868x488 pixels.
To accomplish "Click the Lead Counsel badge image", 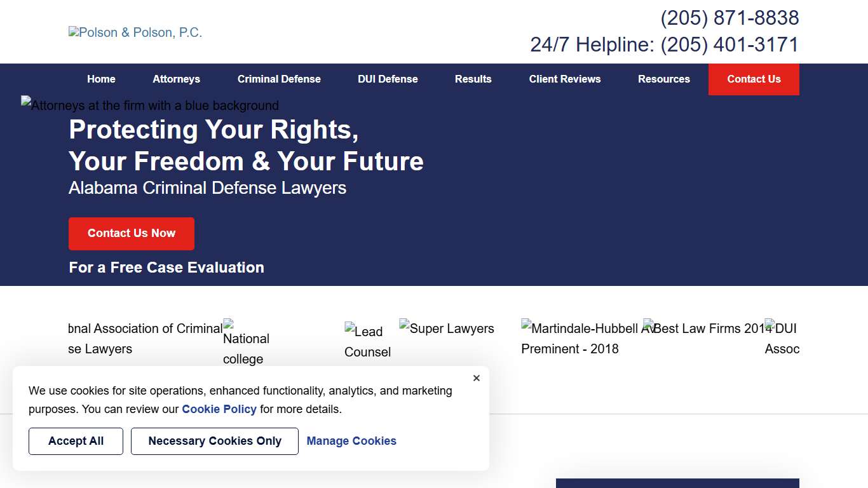I will (x=368, y=341).
